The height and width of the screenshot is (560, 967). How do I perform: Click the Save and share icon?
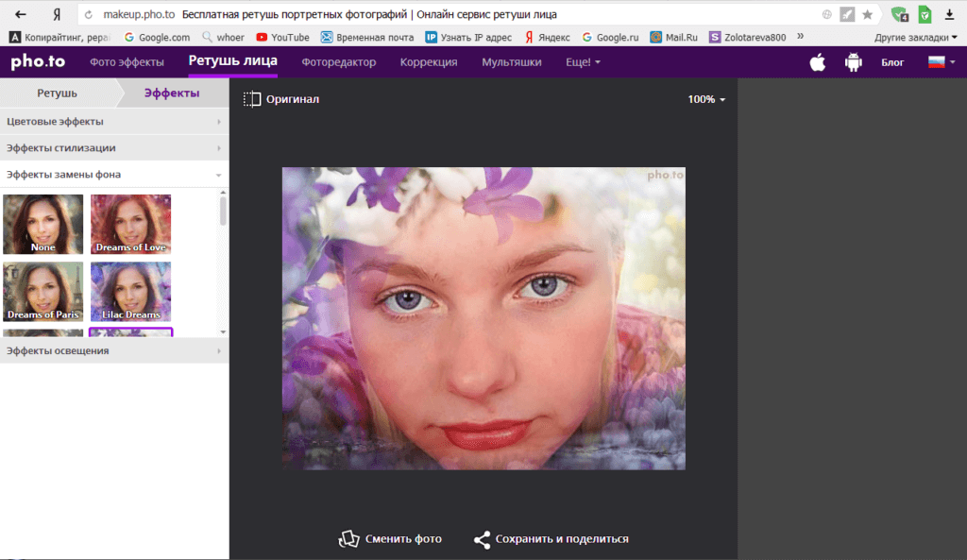[482, 539]
